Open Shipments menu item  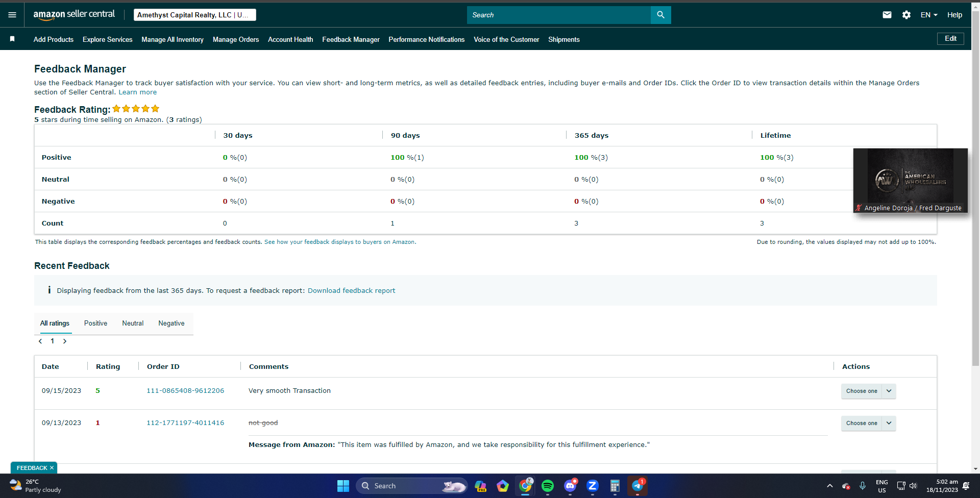click(x=564, y=39)
